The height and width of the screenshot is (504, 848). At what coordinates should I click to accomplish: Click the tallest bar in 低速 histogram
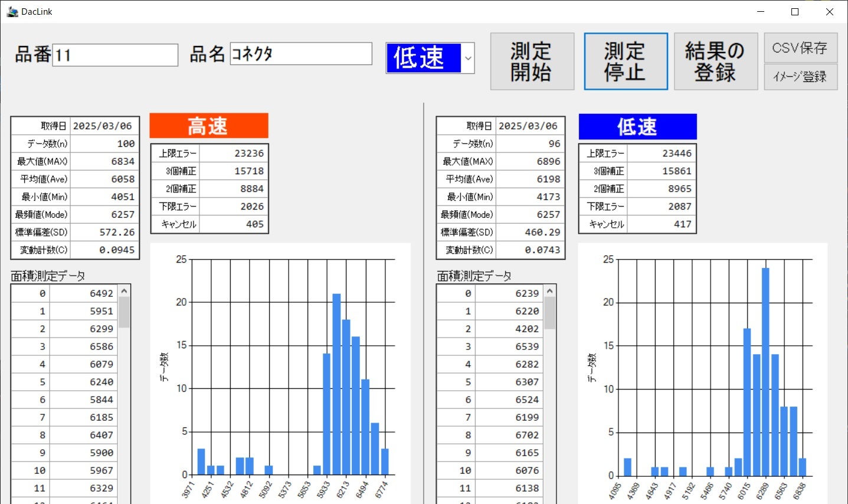coord(765,372)
